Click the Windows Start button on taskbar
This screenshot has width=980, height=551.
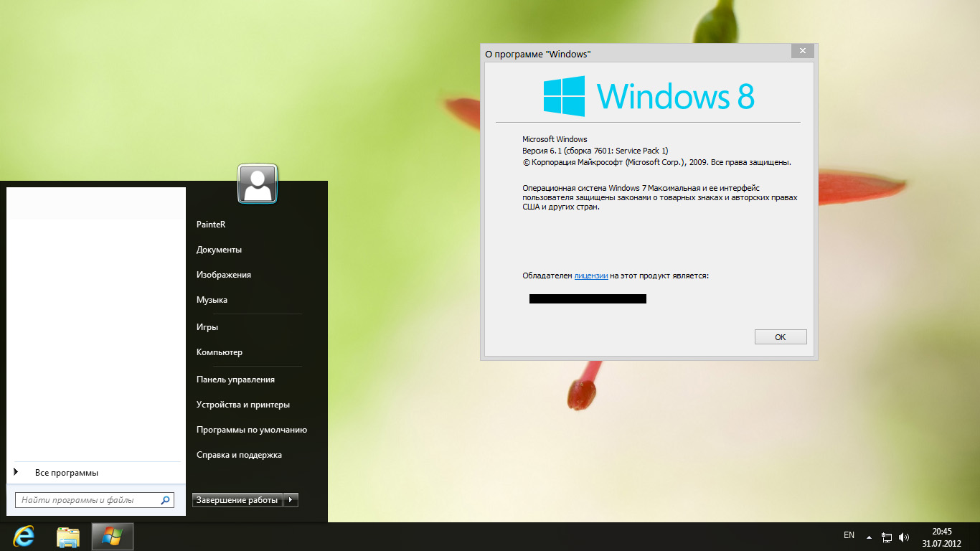(x=113, y=537)
